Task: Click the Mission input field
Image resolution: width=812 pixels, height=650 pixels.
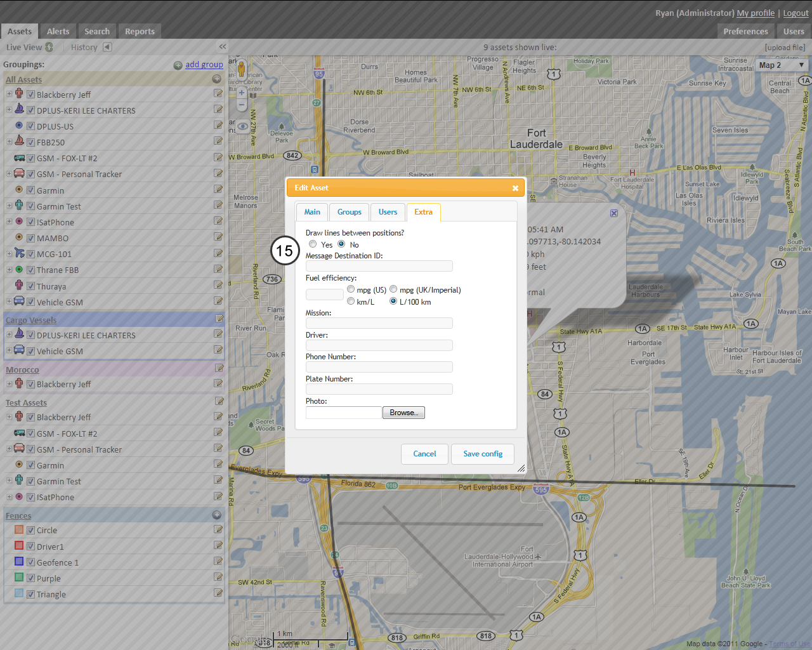Action: (x=379, y=323)
